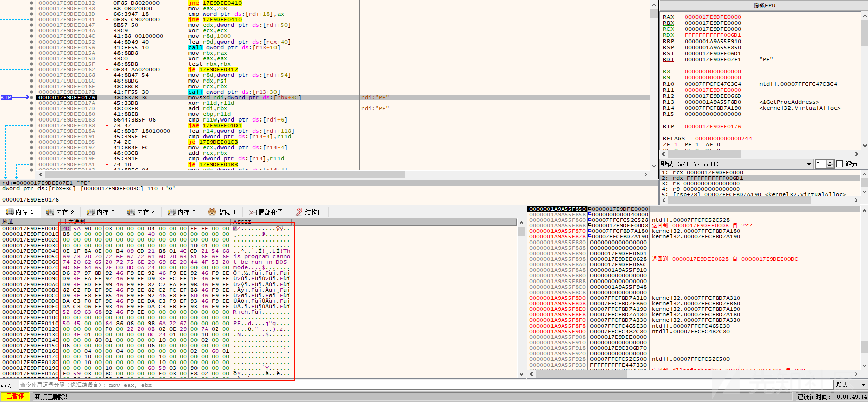Viewport: 868px width, 402px height.
Task: Toggle breakpoint bullet at address 0000017E9DEE0162
Action: click(32, 69)
